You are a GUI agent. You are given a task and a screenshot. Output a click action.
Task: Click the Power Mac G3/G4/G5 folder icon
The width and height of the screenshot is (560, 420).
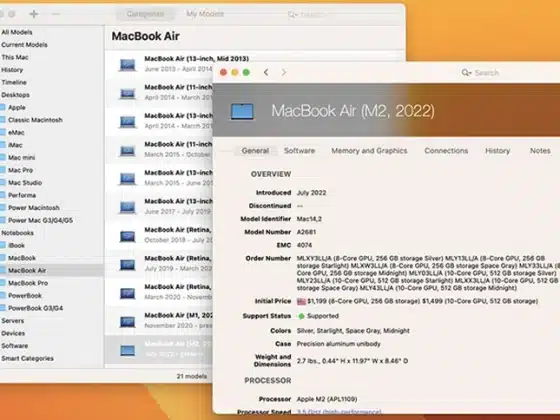pos(2,220)
